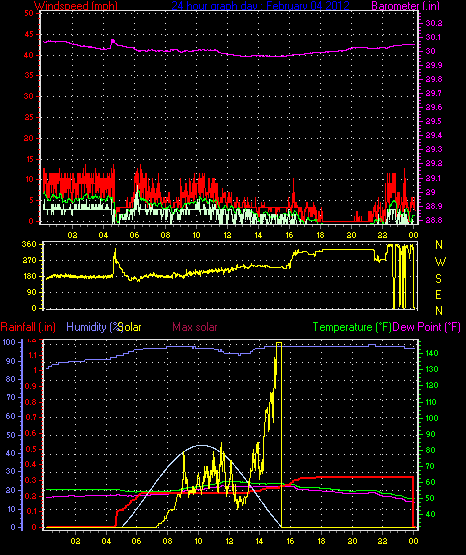Image resolution: width=466 pixels, height=555 pixels.
Task: Click the Windspeed (mph) axis title
Action: [x=76, y=5]
